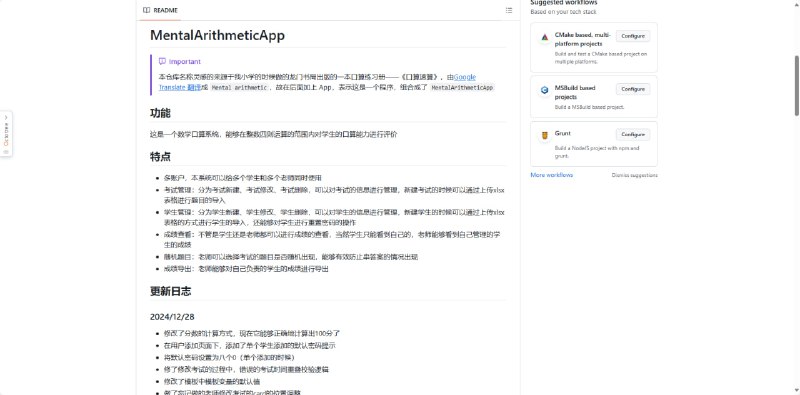Click the Suggested workflows heading

point(563,3)
